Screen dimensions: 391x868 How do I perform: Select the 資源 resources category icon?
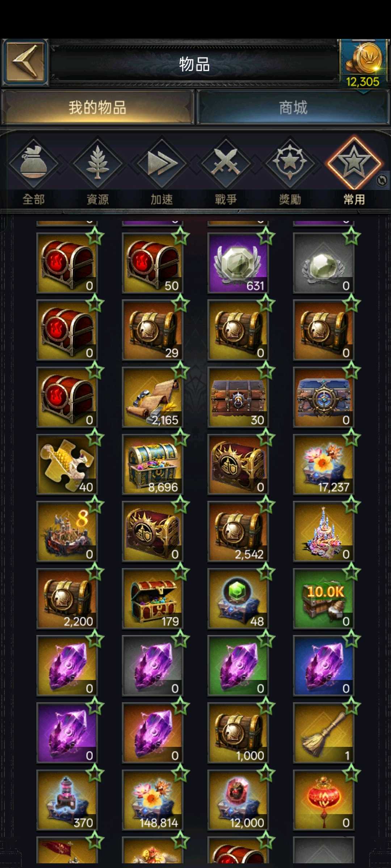(x=97, y=163)
